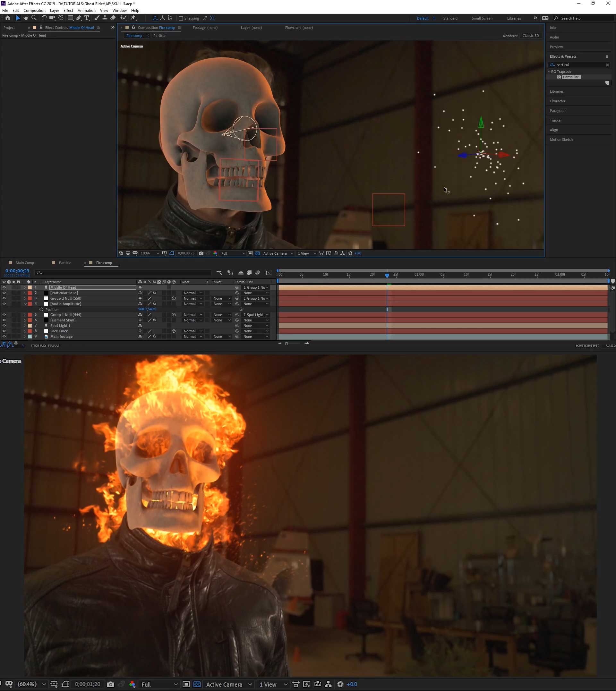
Task: Click the Classic 3D renderer button
Action: [531, 36]
